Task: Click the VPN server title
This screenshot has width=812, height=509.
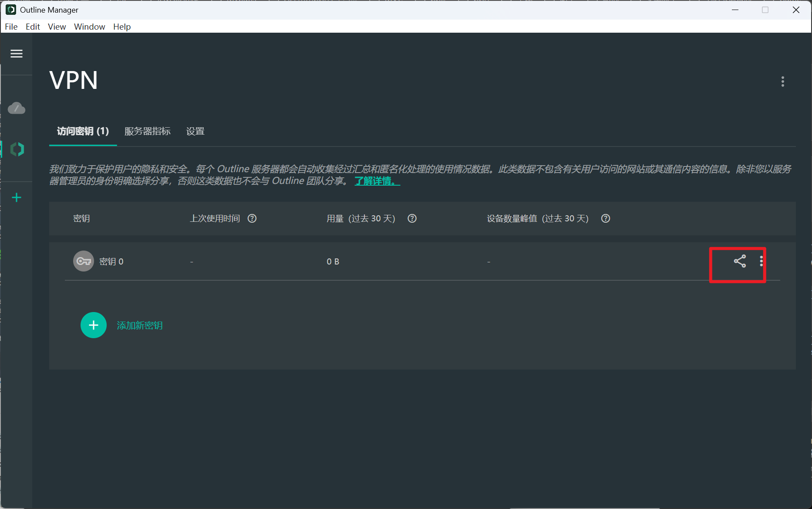Action: (74, 80)
